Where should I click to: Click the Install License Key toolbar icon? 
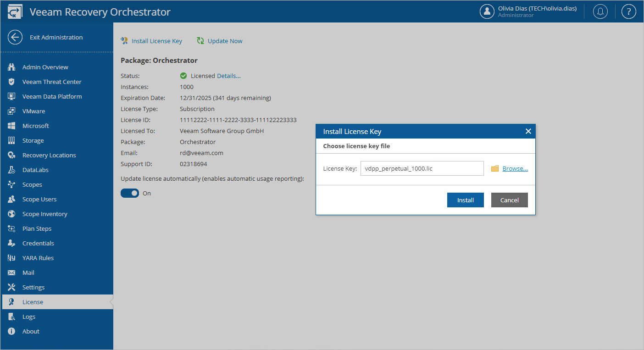124,41
